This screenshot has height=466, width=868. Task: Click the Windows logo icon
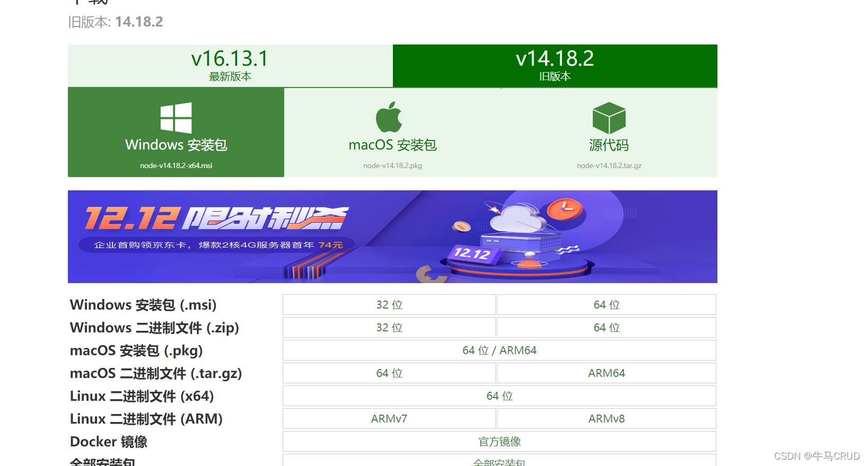176,118
